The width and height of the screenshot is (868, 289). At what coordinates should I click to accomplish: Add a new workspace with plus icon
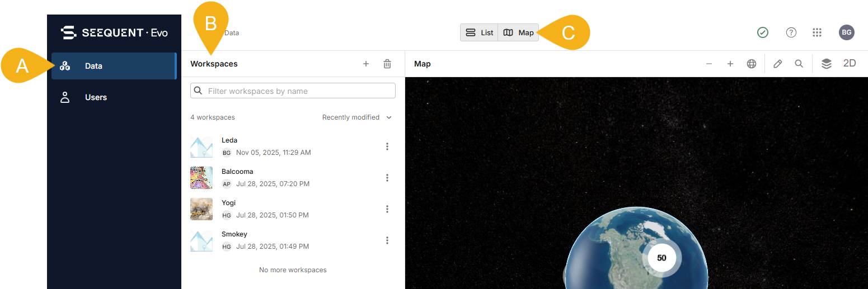tap(366, 64)
